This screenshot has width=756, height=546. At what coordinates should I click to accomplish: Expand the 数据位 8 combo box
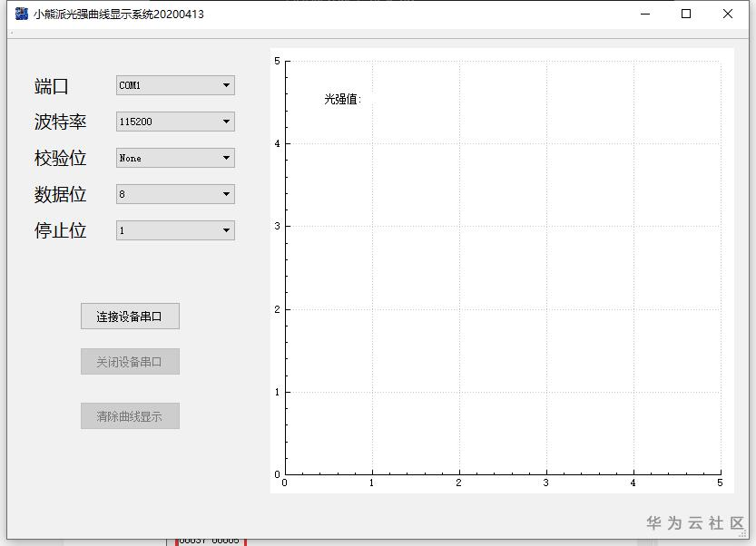coord(175,194)
